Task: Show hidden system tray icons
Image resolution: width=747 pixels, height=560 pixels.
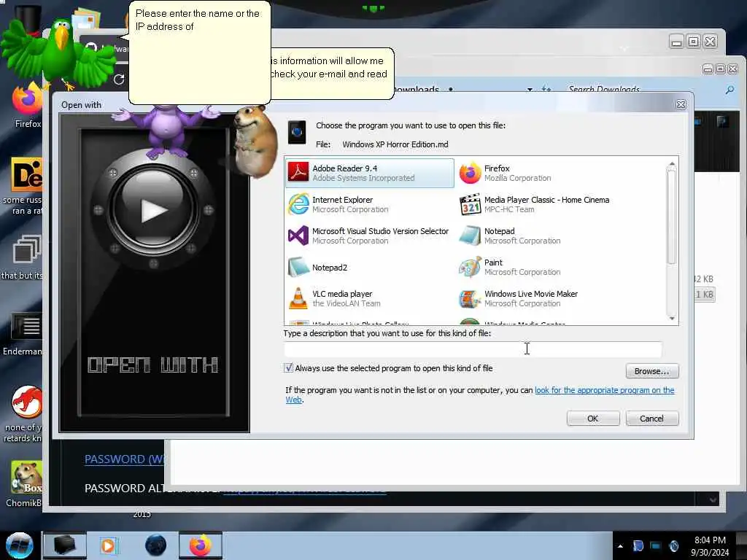Action: 620,546
